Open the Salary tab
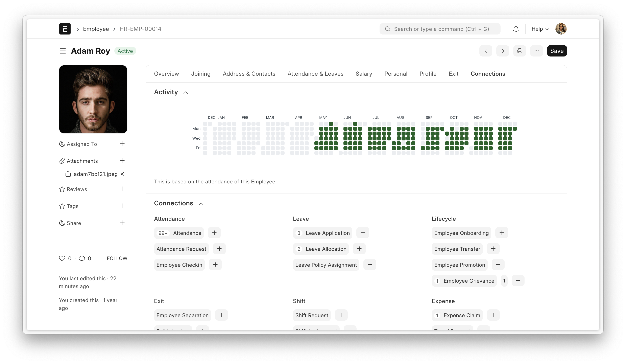 (x=364, y=74)
